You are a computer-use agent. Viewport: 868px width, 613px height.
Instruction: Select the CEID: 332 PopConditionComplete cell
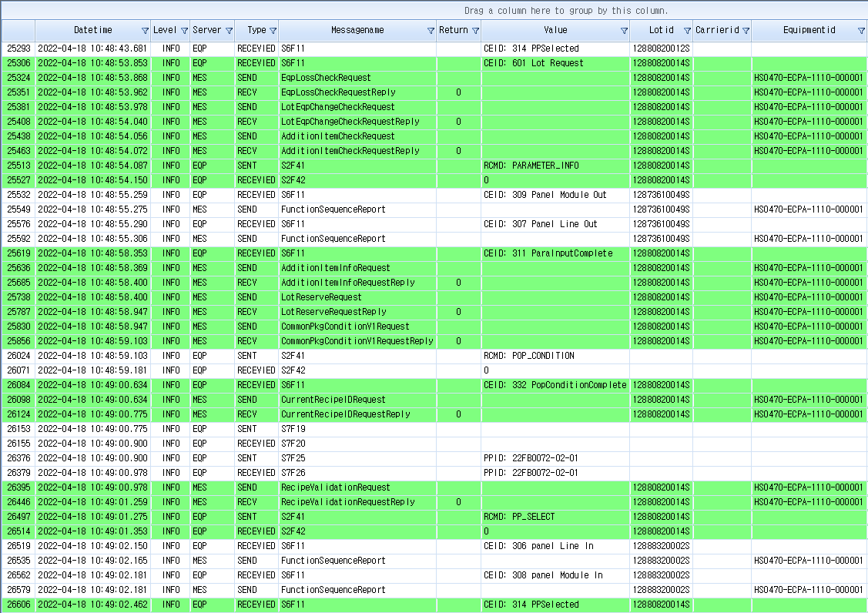(x=555, y=385)
